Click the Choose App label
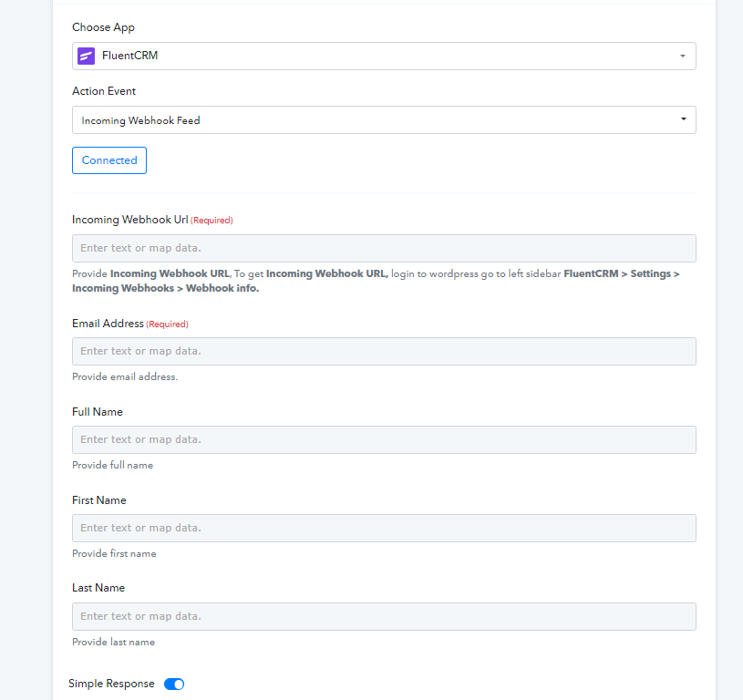This screenshot has height=700, width=743. pos(103,27)
